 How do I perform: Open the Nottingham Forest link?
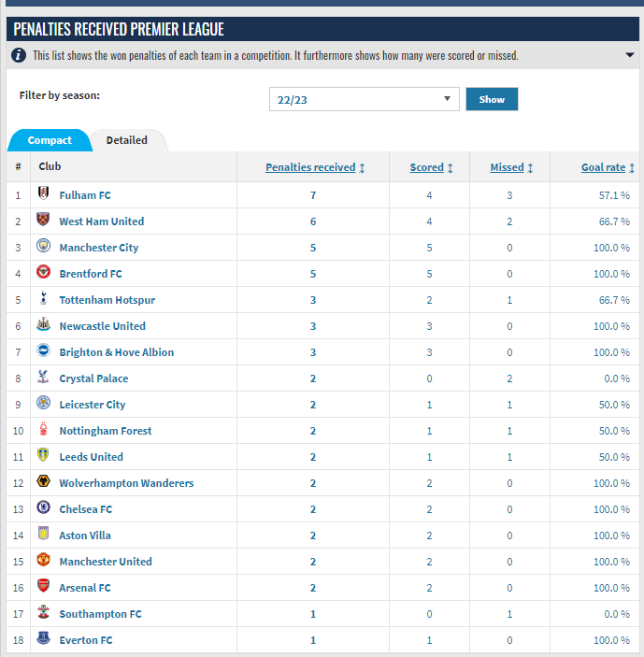[106, 431]
